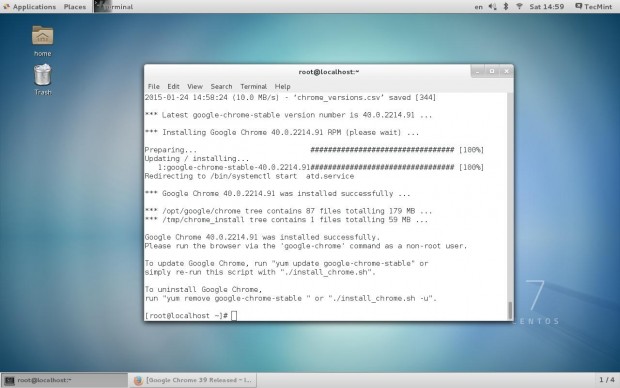Click '/opt/google/chrome tree contains 87 files' line
Image resolution: width=620 pixels, height=388 pixels.
coord(288,211)
